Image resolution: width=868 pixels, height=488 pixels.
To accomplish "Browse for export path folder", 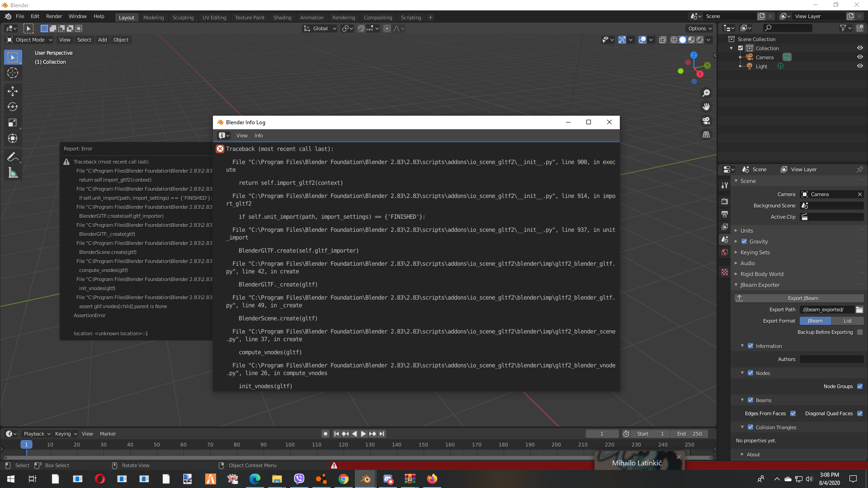I will pyautogui.click(x=859, y=310).
